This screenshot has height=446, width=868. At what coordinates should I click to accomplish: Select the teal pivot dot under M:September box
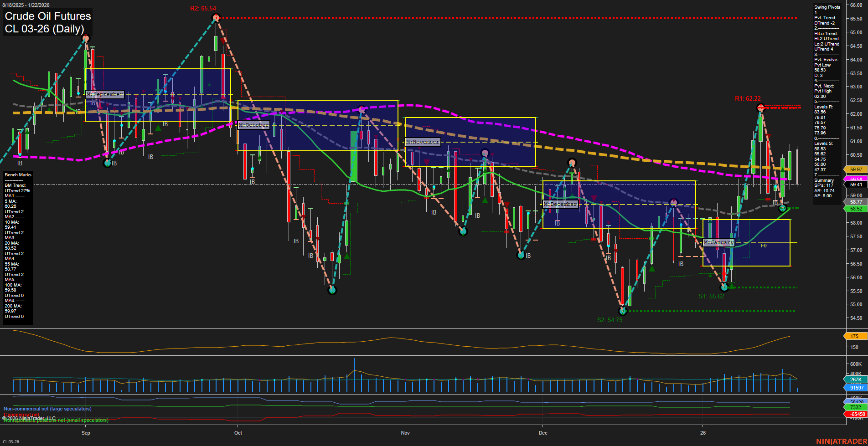[108, 163]
